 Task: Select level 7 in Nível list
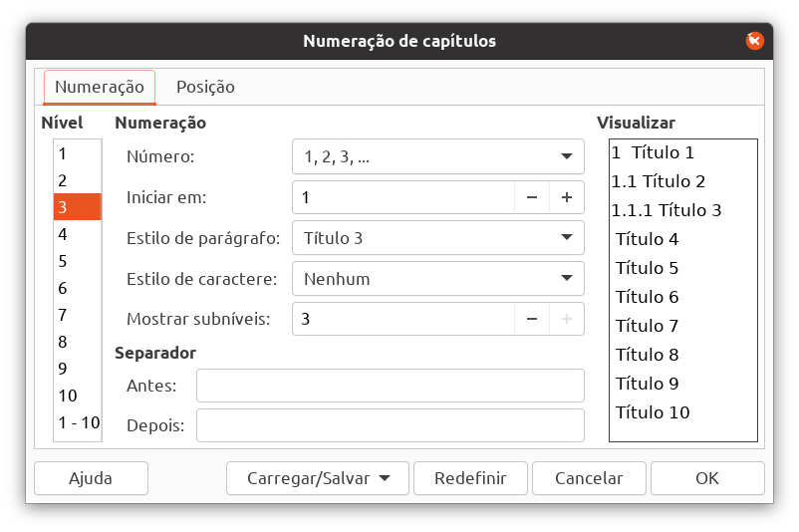coord(78,315)
